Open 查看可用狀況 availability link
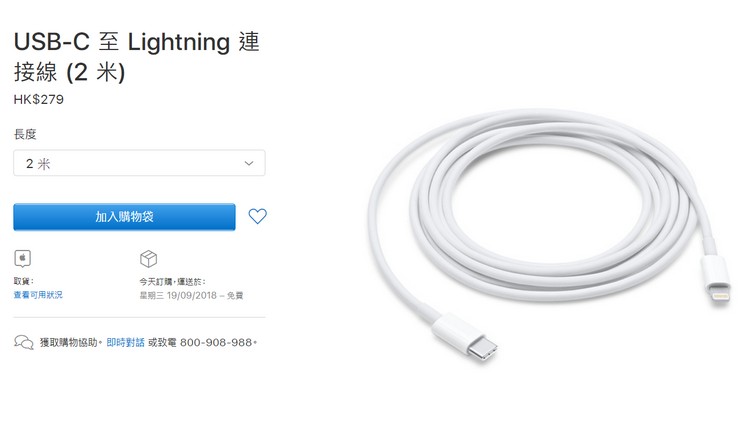This screenshot has height=422, width=750. pyautogui.click(x=38, y=295)
